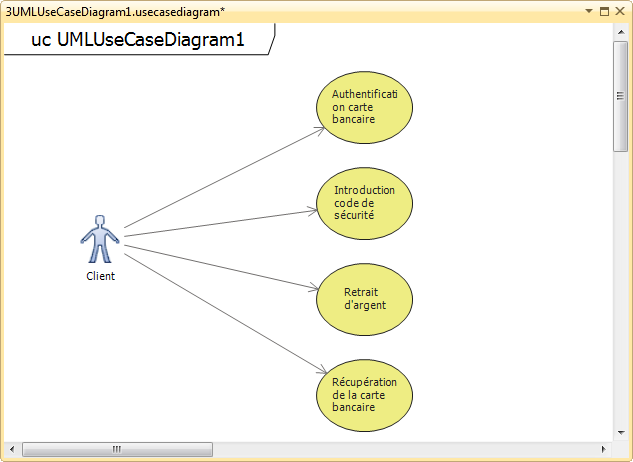Image resolution: width=633 pixels, height=462 pixels.
Task: Select the Authentification carte bancaire use case
Action: click(364, 106)
